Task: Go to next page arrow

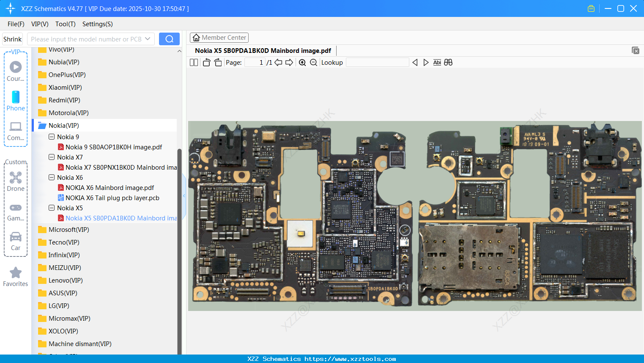Action: [x=289, y=63]
